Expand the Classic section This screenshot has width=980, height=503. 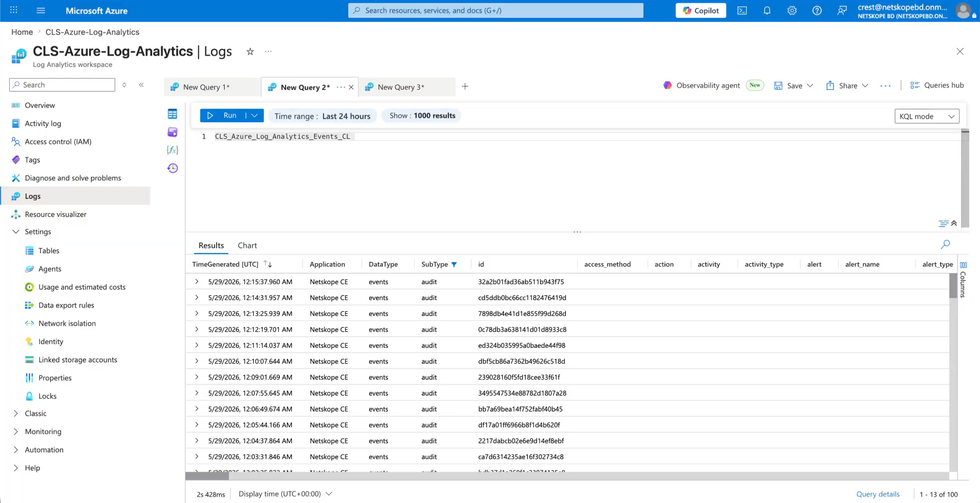click(16, 414)
